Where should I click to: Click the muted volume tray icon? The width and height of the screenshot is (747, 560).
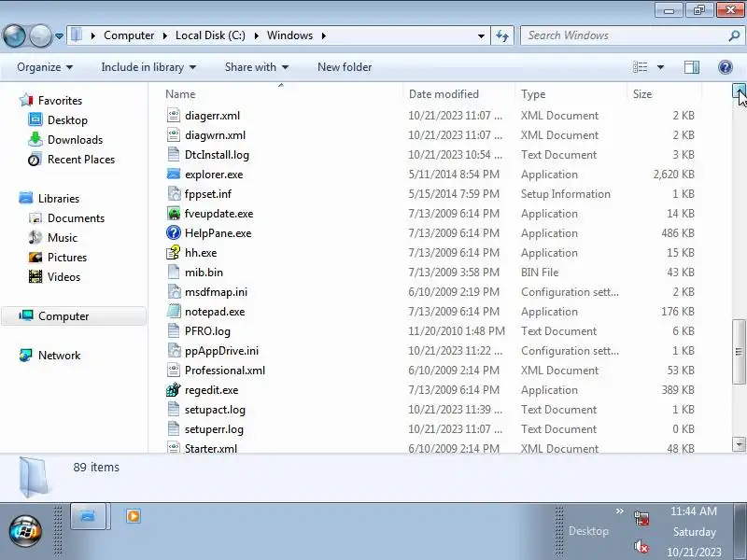click(641, 547)
